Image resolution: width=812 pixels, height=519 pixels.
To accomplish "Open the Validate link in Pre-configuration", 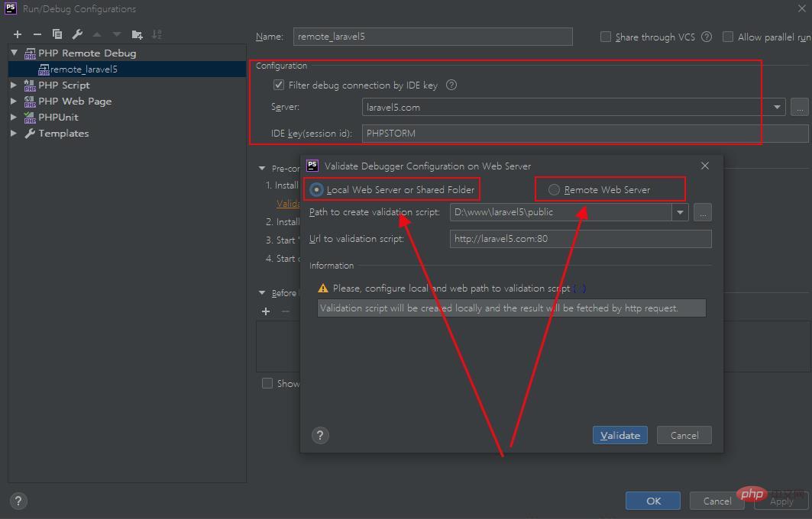I will [288, 204].
